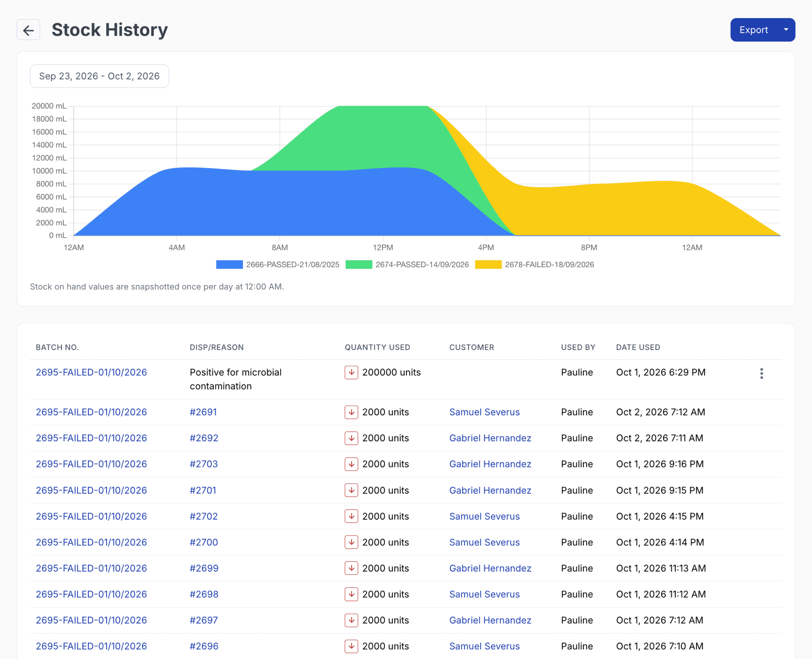Click the Batch No. column header
This screenshot has height=659, width=812.
(57, 347)
